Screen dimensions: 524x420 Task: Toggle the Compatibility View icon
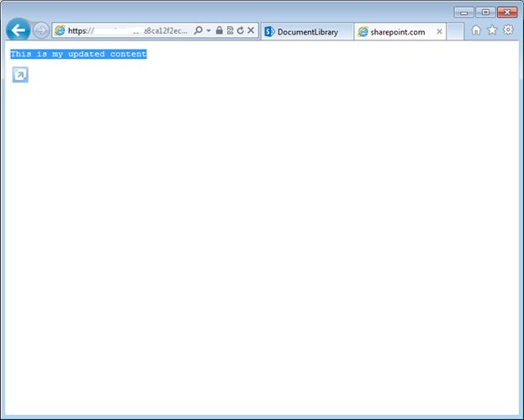[230, 30]
